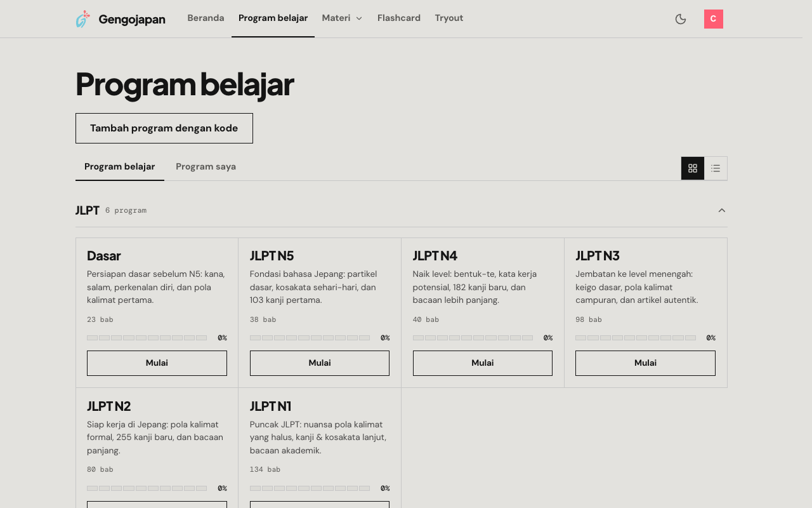Click Mulai on the JLPT N5 card
The image size is (812, 508).
320,363
